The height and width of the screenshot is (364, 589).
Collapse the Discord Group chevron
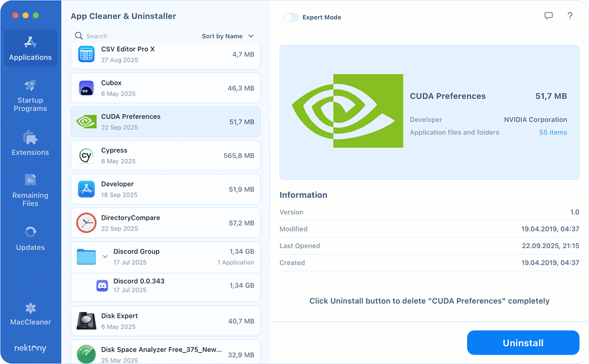click(105, 256)
